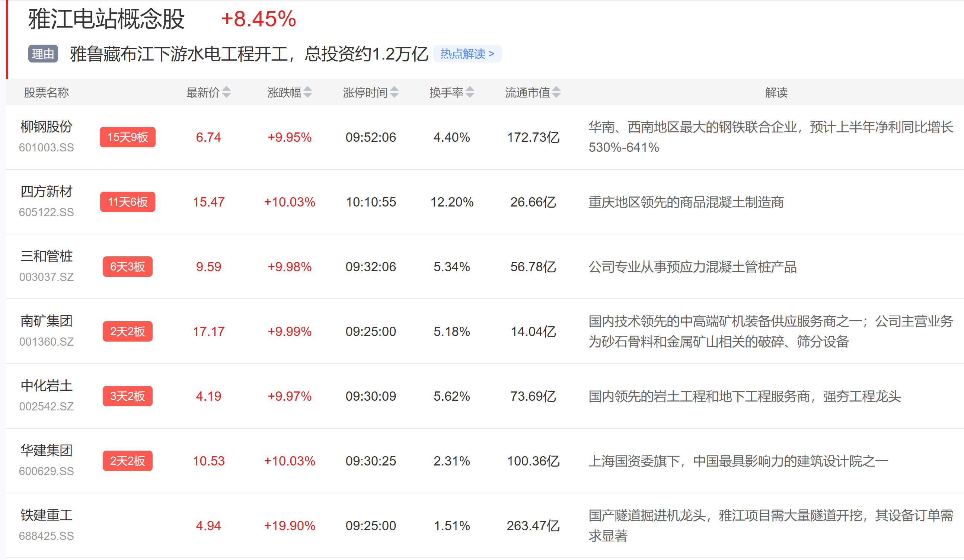This screenshot has height=560, width=964.
Task: Click the 3天2板 badge
Action: click(127, 396)
